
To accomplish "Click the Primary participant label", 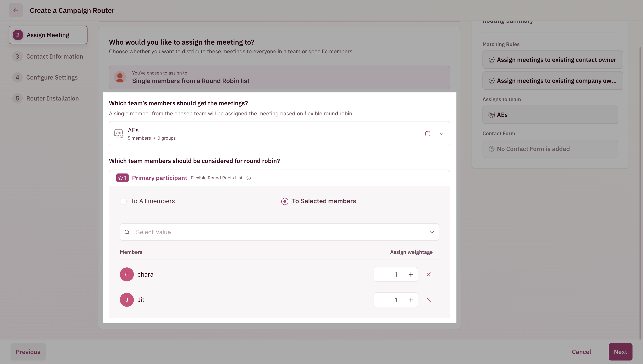I will point(159,178).
